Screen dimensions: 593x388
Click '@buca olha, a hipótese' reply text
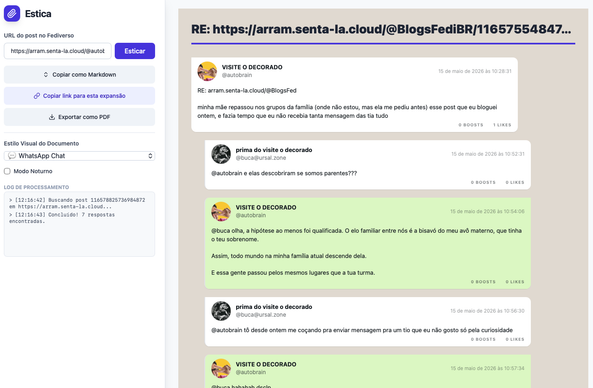pyautogui.click(x=366, y=235)
